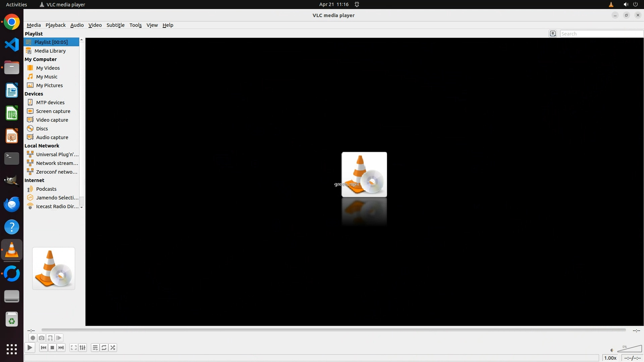Viewport: 644px width, 362px height.
Task: Toggle the playlist view button
Action: pos(95,348)
